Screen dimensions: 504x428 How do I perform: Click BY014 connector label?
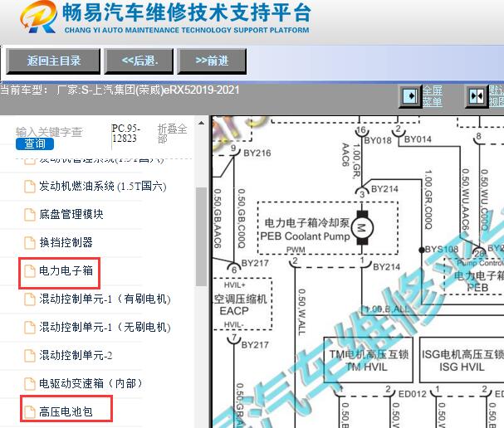click(x=418, y=139)
